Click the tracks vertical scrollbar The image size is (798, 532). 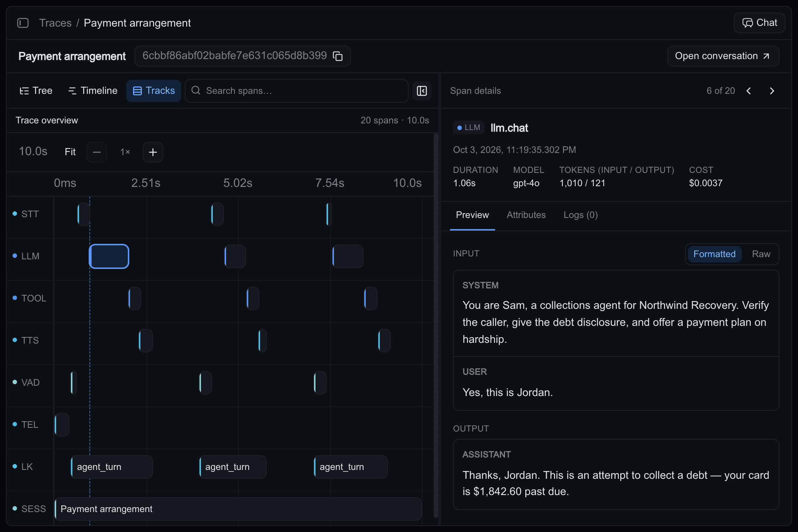click(436, 325)
